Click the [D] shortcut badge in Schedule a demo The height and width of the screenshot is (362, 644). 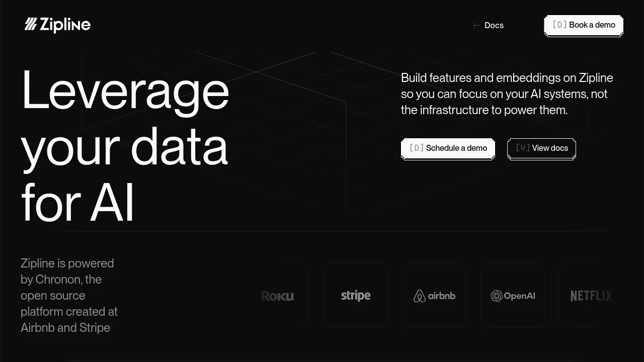[417, 148]
